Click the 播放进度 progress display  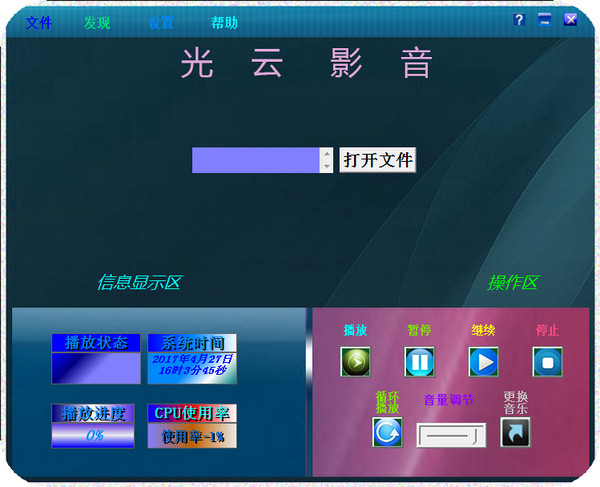[93, 435]
